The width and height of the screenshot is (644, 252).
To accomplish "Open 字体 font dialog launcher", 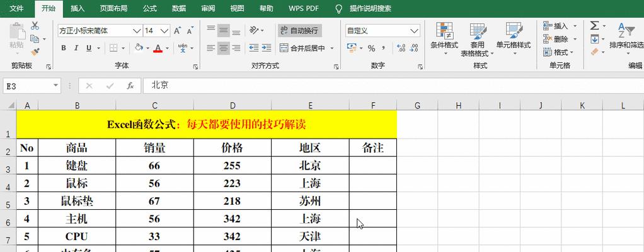I will (x=196, y=67).
